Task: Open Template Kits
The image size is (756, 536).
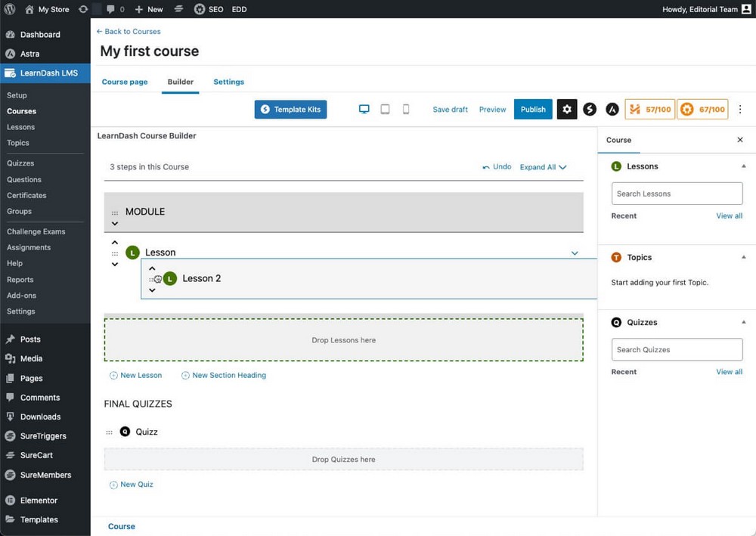Action: pyautogui.click(x=291, y=110)
